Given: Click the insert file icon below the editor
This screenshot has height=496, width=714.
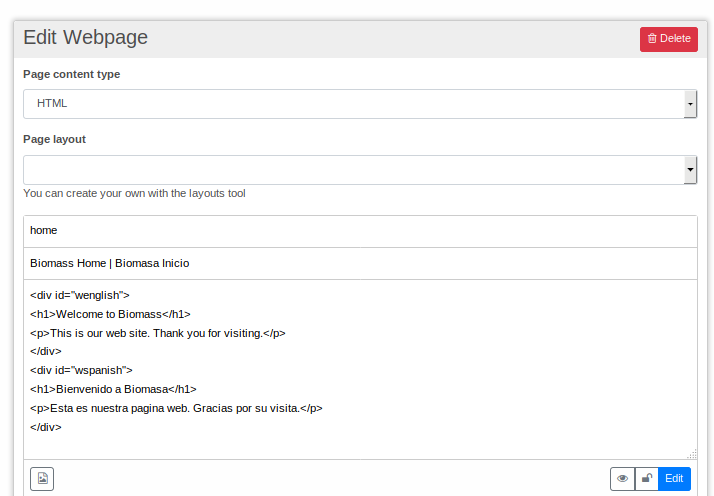Looking at the screenshot, I should pos(42,479).
